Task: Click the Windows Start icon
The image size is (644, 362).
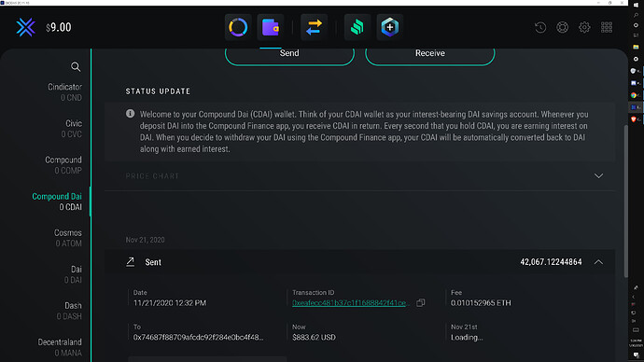Action: click(636, 6)
